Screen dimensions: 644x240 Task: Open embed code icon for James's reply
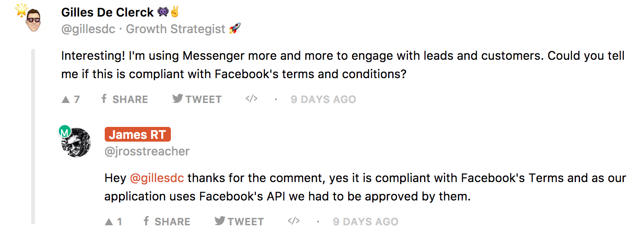tap(294, 221)
